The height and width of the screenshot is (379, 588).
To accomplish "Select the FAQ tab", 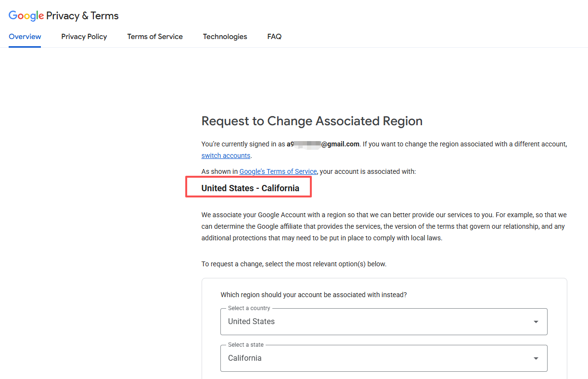I will [274, 37].
